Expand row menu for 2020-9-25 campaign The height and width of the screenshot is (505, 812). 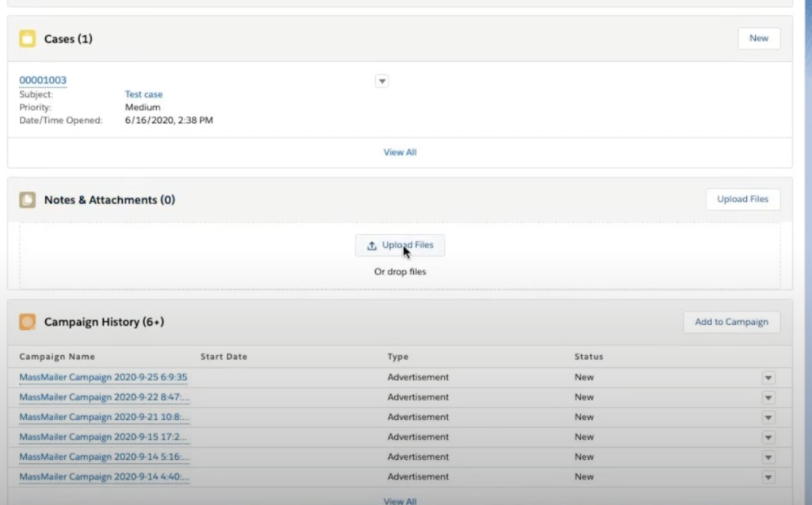point(768,377)
